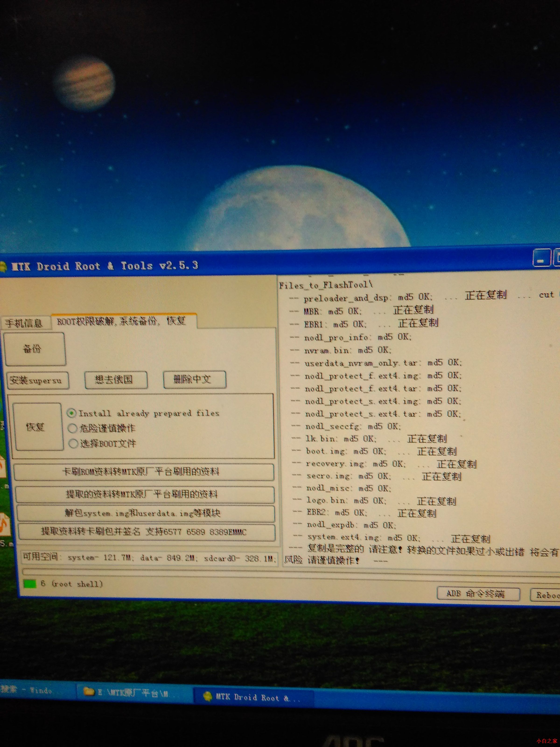Switch to the 手机信息 tab
Image resolution: width=560 pixels, height=747 pixels.
pos(25,323)
